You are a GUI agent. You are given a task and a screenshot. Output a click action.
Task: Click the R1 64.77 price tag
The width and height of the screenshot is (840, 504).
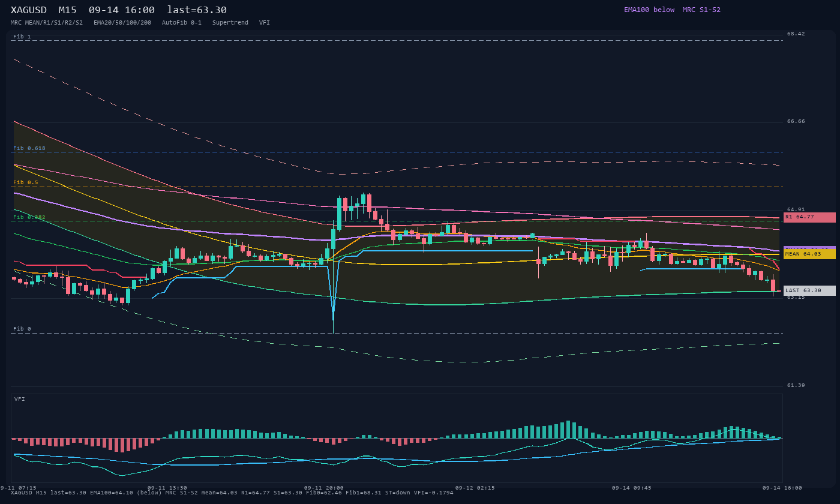click(x=809, y=217)
